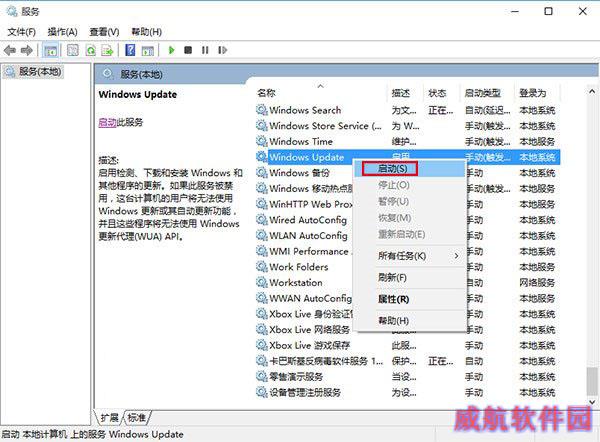Expand the 所有任务(K) submenu arrow
600x442 pixels.
pyautogui.click(x=456, y=256)
